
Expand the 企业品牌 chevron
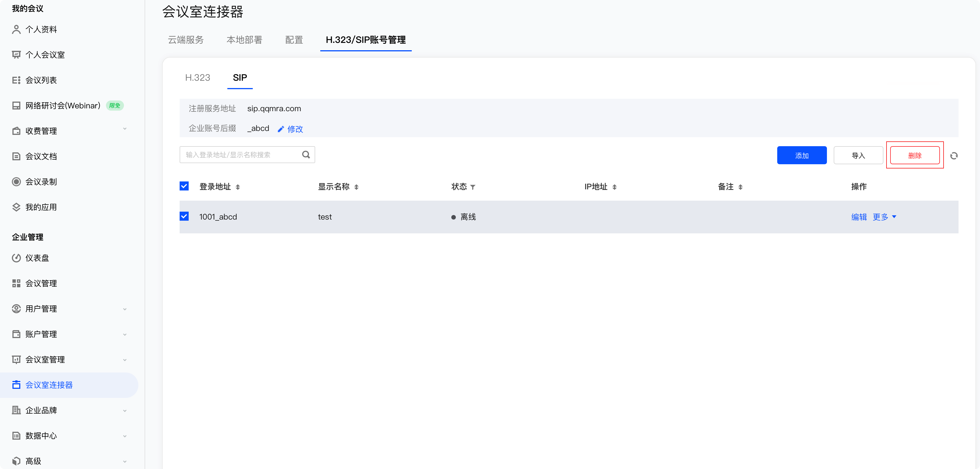(125, 411)
